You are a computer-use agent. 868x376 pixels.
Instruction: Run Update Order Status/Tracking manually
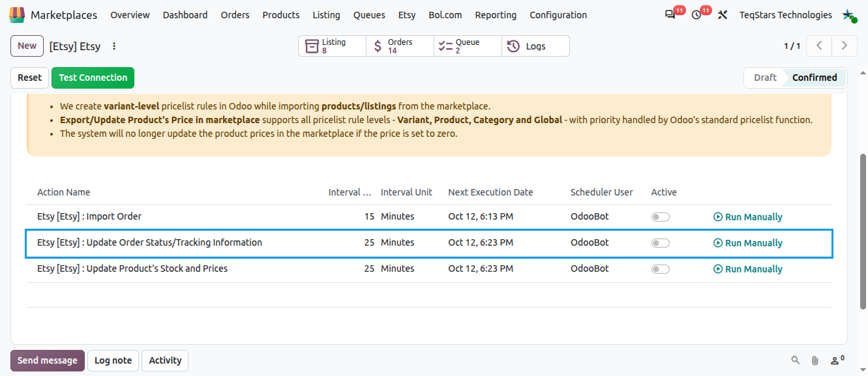point(748,243)
